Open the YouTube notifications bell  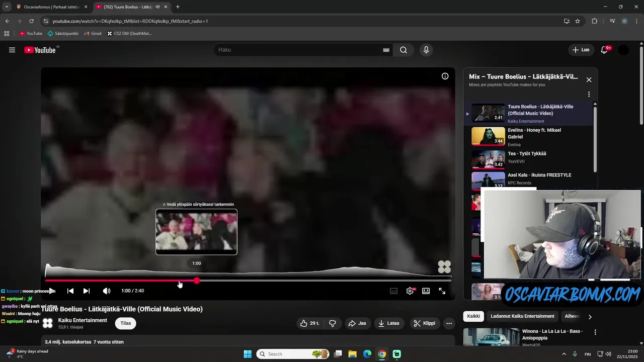(x=604, y=50)
